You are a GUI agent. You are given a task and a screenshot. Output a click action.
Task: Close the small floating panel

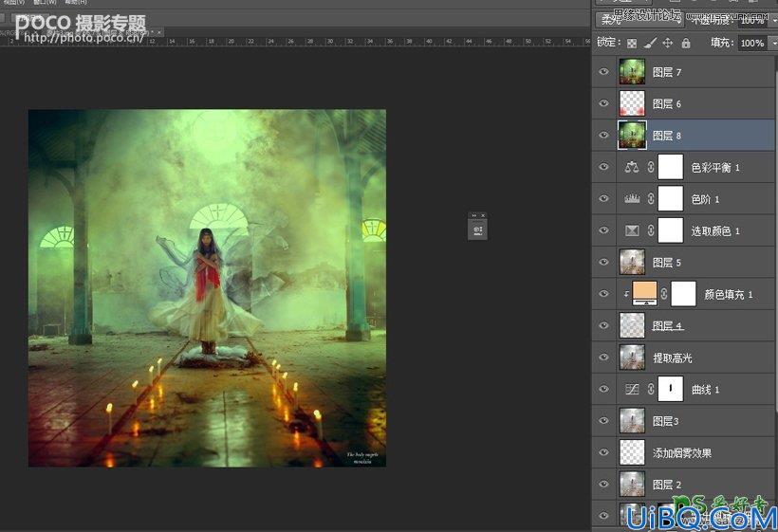coord(483,215)
